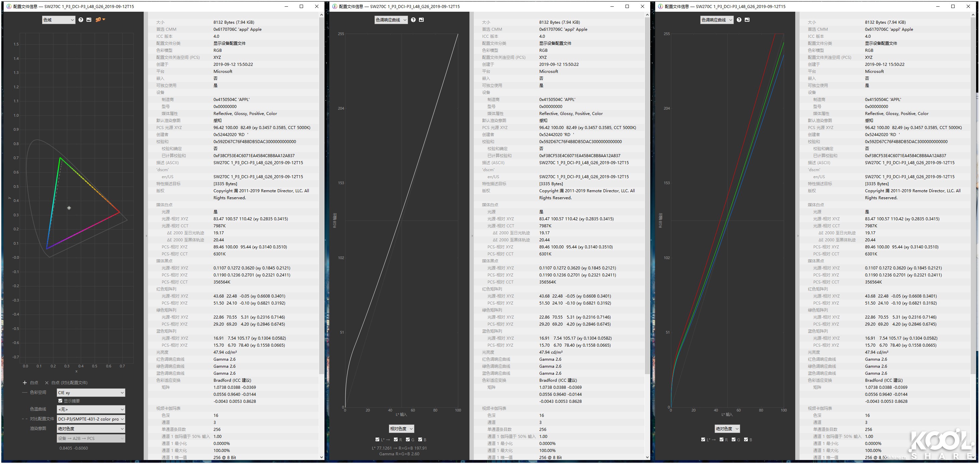Open 色调响应曲线 dropdown in rightmost window
This screenshot has height=464, width=980.
click(717, 20)
